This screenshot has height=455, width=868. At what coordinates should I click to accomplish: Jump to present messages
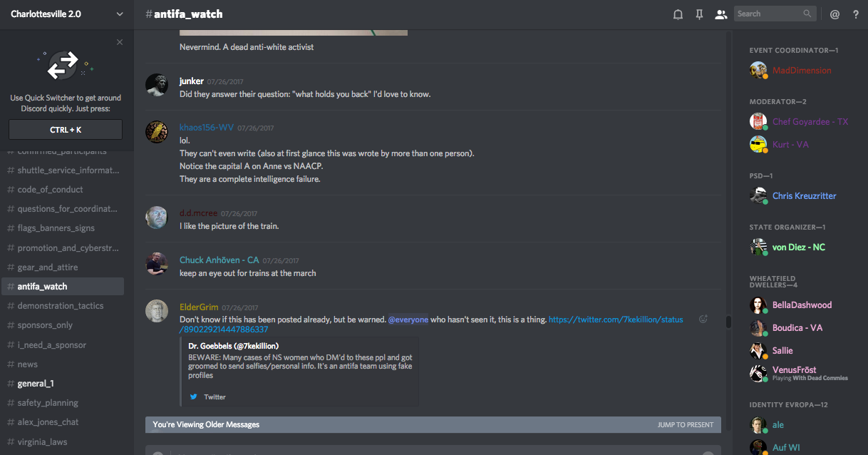(x=685, y=425)
